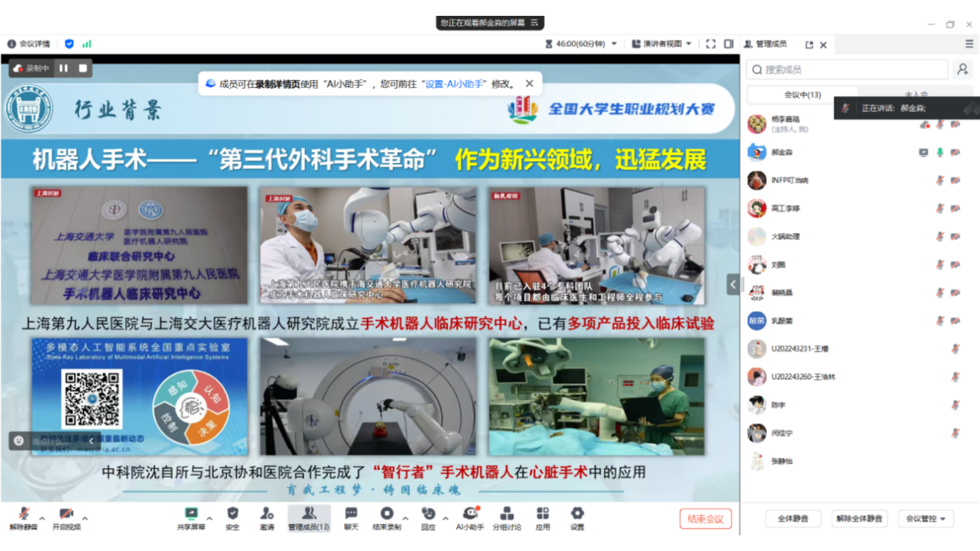
Task: Switch to the 未入会 tab
Action: point(916,94)
